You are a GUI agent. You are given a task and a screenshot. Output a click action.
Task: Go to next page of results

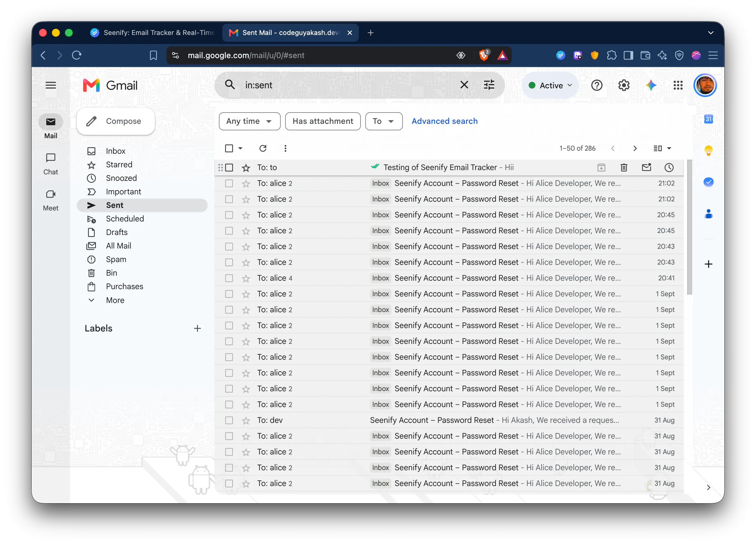635,148
